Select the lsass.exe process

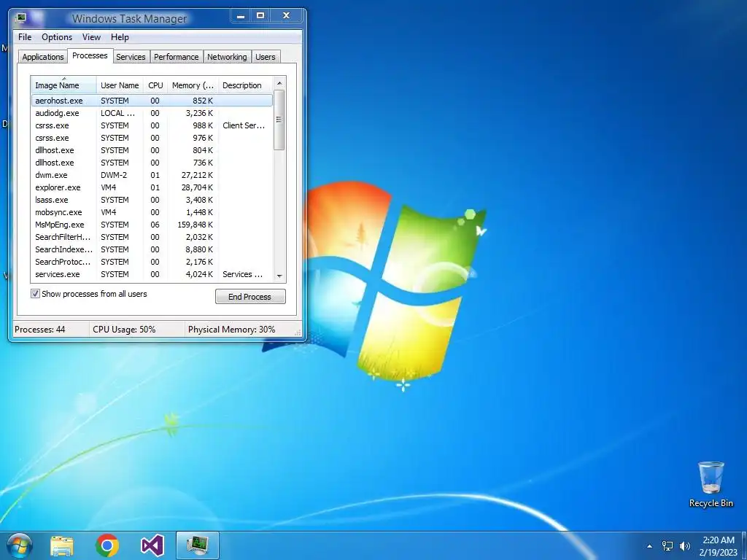click(152, 200)
